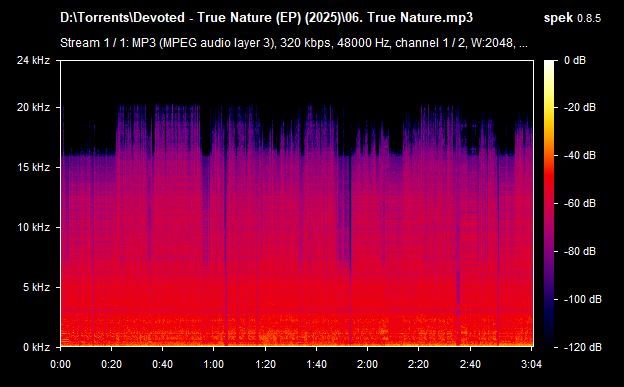The image size is (624, 387).
Task: Click the 1:00 time axis label
Action: tap(213, 364)
